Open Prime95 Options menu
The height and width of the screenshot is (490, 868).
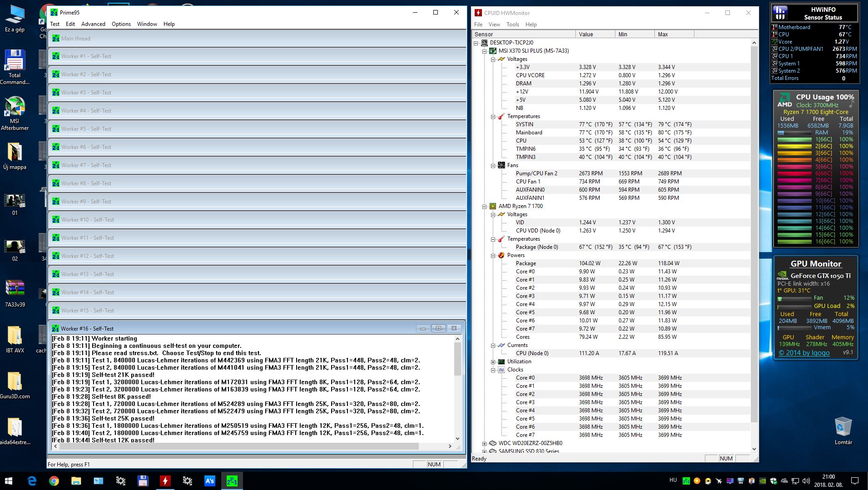click(x=121, y=24)
